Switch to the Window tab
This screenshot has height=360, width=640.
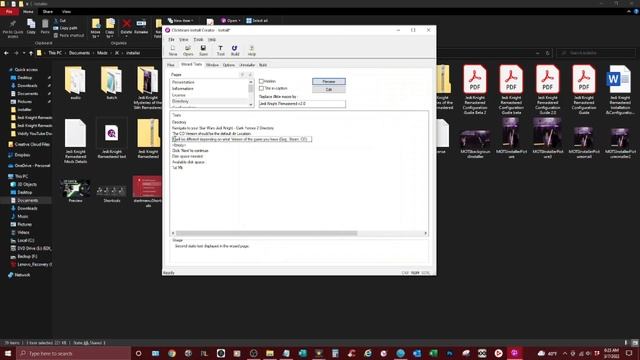212,65
